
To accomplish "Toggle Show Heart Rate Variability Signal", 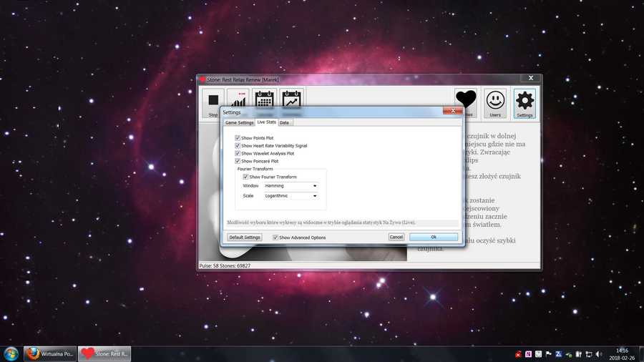I will click(238, 145).
